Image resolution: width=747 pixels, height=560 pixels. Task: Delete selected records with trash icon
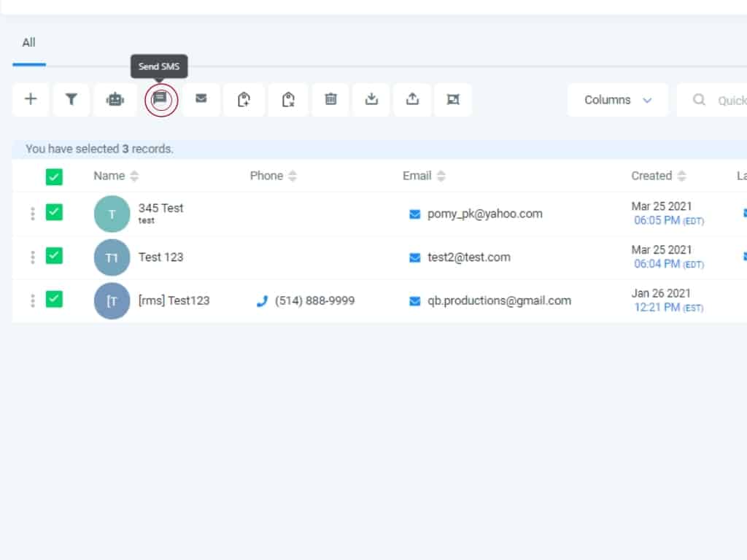[330, 100]
